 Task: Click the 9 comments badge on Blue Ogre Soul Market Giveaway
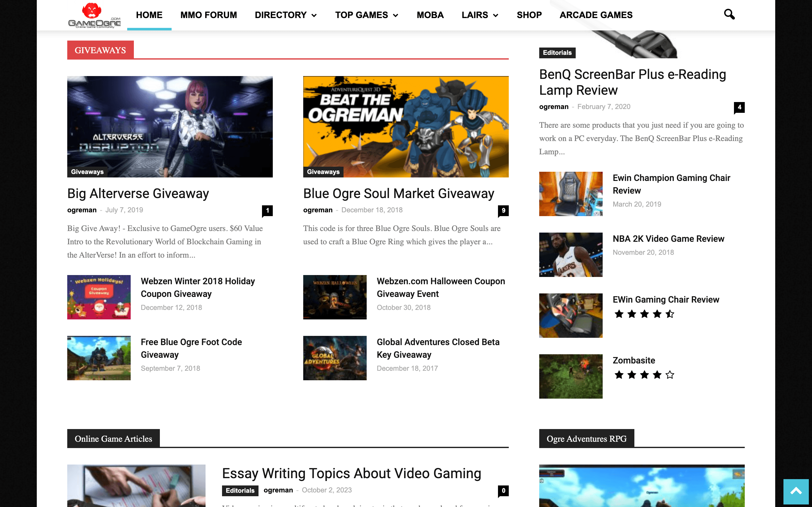point(503,210)
